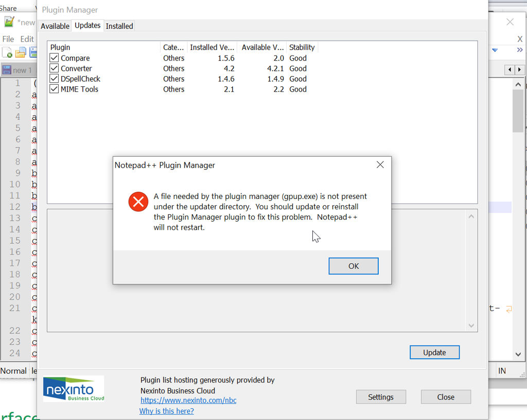Select the Updates tab

click(x=87, y=26)
